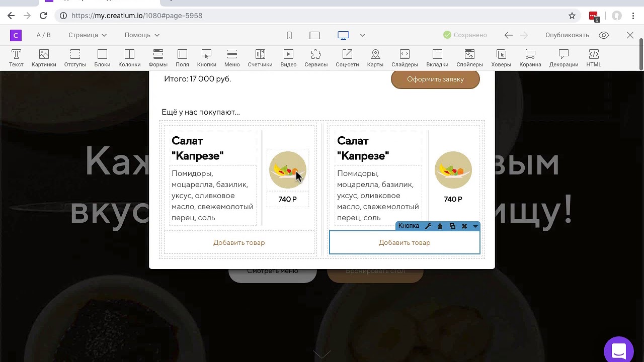Click the red browser extension icon

(x=594, y=16)
